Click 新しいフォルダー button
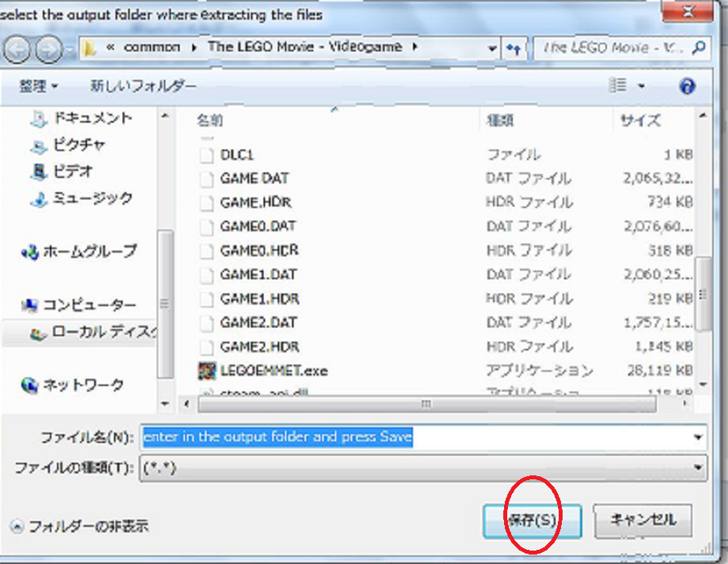 (143, 86)
